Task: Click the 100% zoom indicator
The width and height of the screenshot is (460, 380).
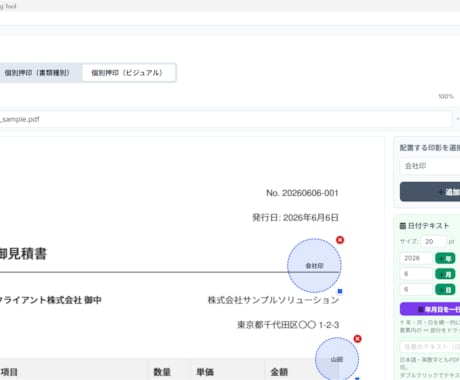Action: tap(446, 96)
